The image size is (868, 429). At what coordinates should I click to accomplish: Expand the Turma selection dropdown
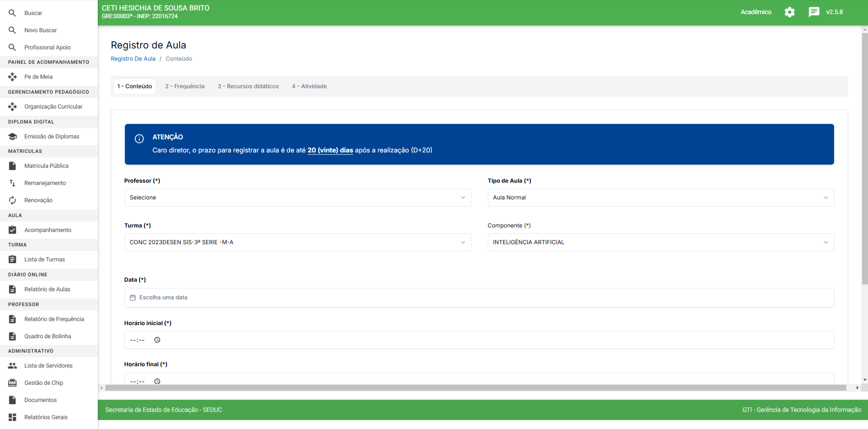(x=297, y=242)
